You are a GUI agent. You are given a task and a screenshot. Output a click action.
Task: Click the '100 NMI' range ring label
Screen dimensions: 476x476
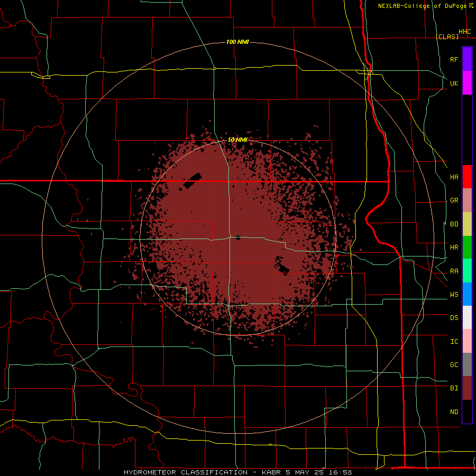[x=237, y=42]
